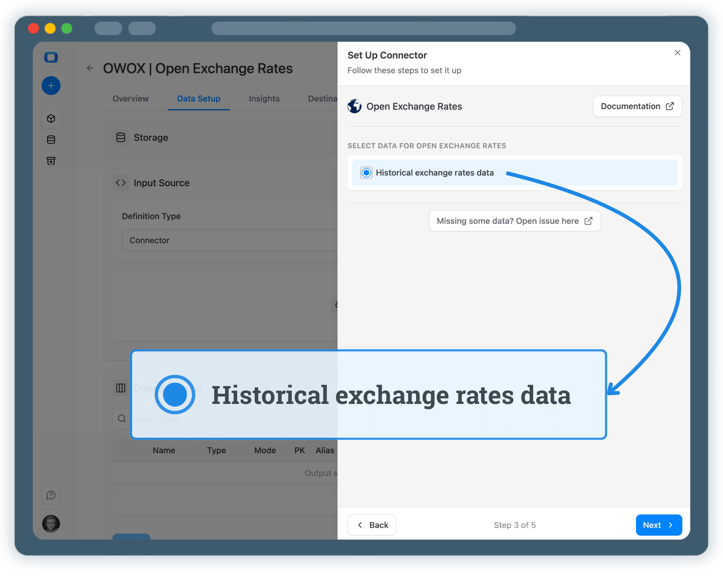Screen dimensions: 723x588
Task: Open the database storage icon in sidebar
Action: click(51, 140)
